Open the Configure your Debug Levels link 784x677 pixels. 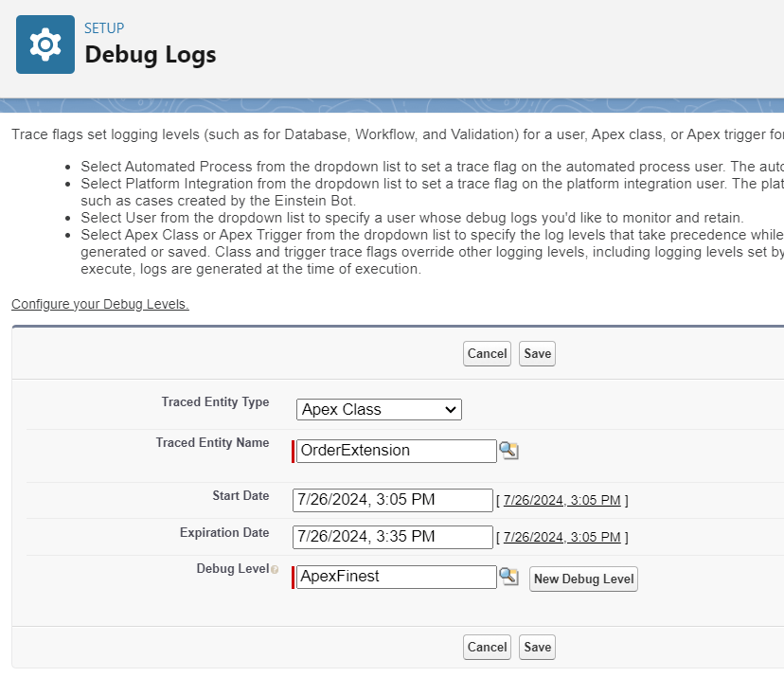[100, 304]
